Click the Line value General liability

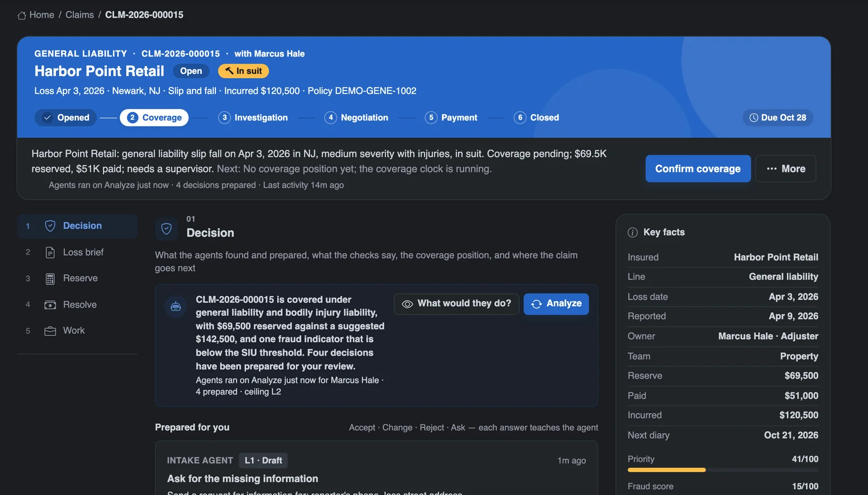[x=783, y=277]
